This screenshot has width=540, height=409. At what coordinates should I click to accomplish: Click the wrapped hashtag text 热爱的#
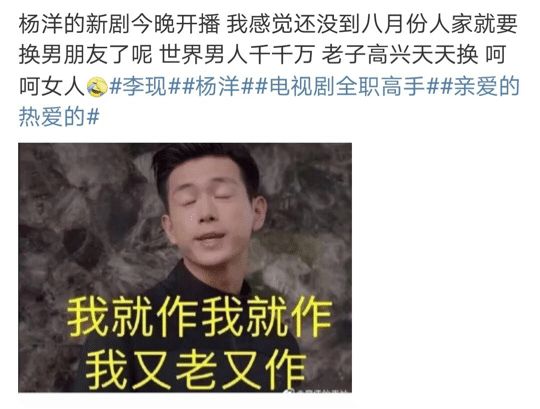pyautogui.click(x=59, y=117)
